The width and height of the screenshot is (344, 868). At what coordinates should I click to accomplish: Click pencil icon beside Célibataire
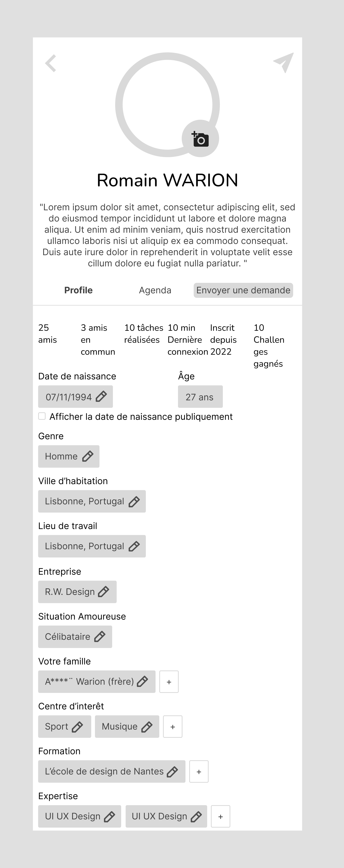pos(100,637)
